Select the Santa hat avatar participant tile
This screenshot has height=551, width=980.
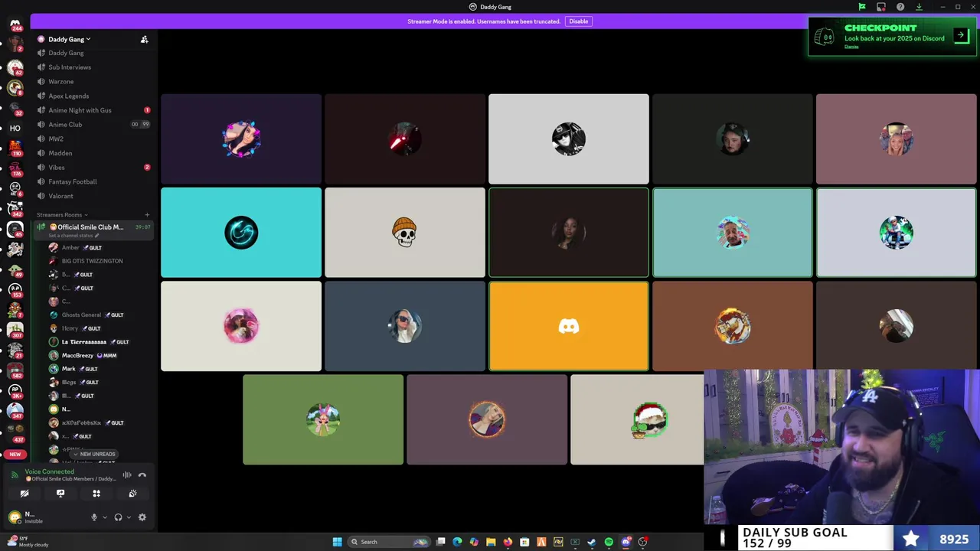pos(637,419)
